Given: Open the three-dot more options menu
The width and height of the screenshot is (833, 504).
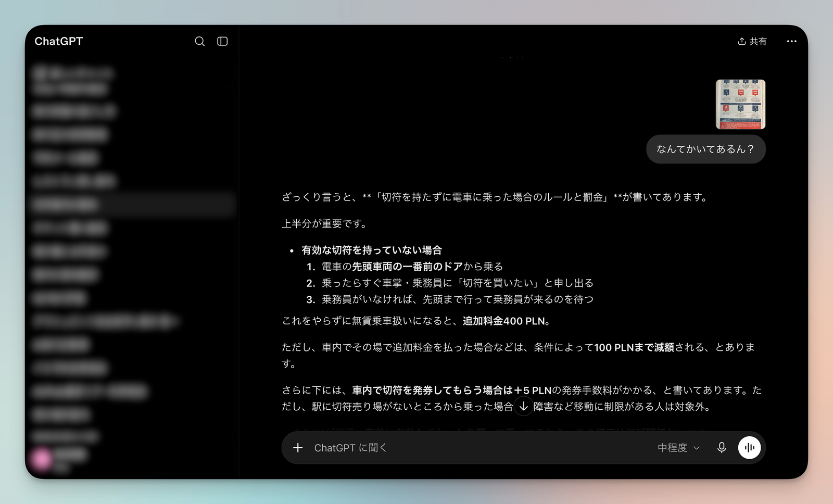Looking at the screenshot, I should [x=791, y=41].
